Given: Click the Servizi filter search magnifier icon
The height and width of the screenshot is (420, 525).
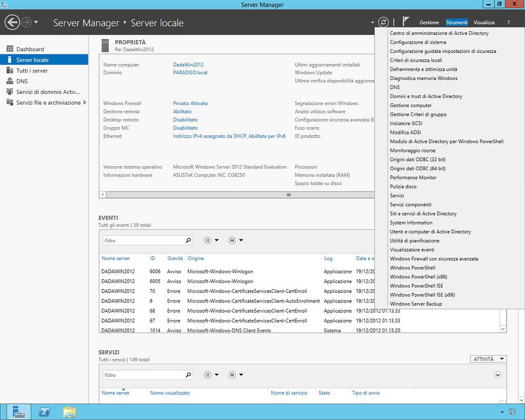Looking at the screenshot, I should click(x=188, y=375).
